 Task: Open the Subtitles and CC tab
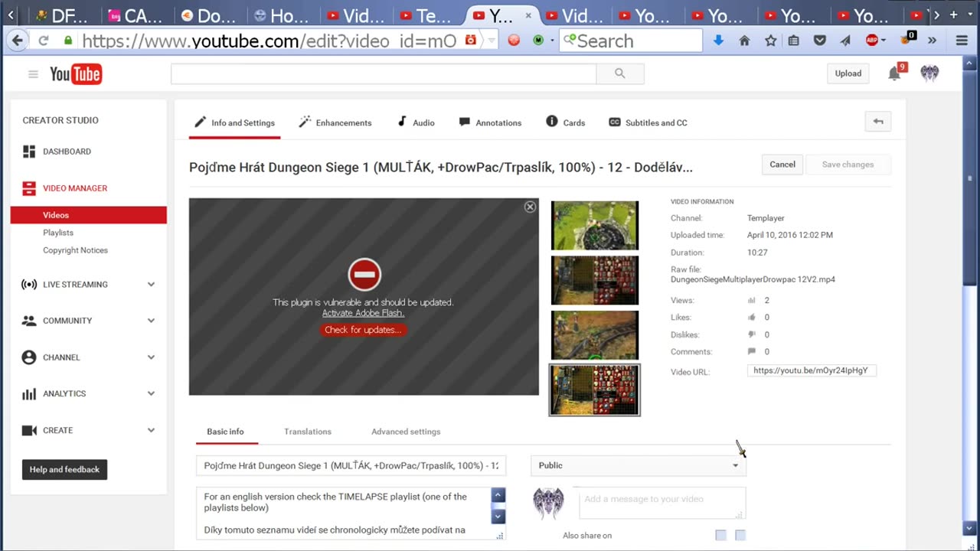(648, 122)
